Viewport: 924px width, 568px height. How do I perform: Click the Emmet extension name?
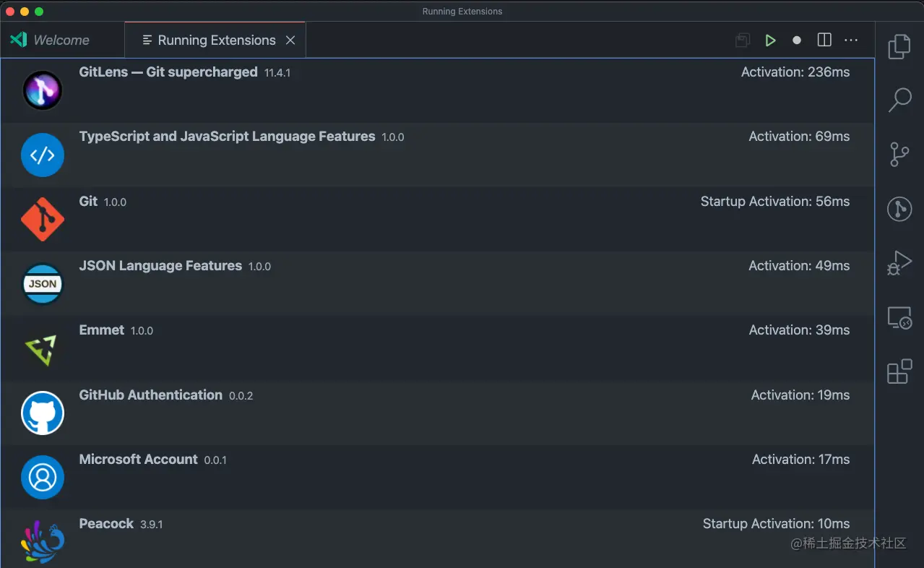(102, 330)
